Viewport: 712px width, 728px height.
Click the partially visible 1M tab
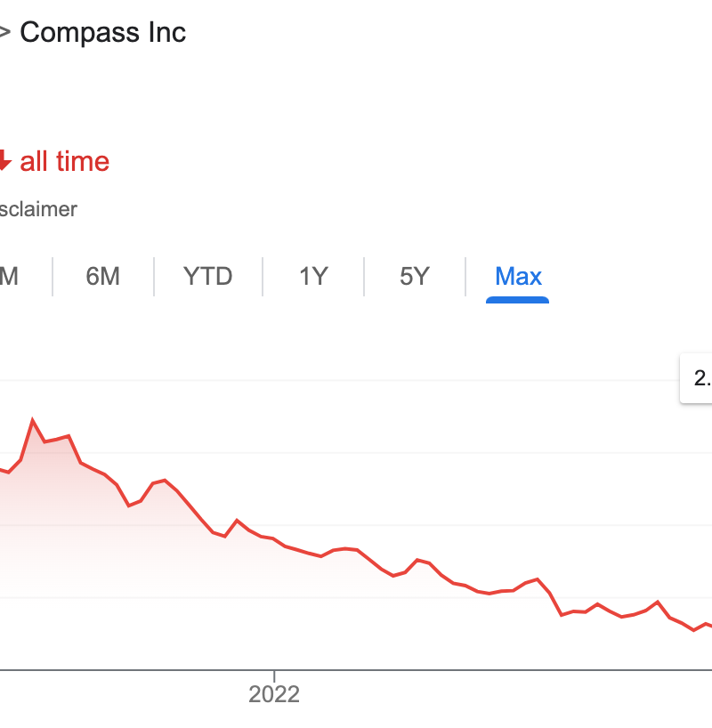9,276
